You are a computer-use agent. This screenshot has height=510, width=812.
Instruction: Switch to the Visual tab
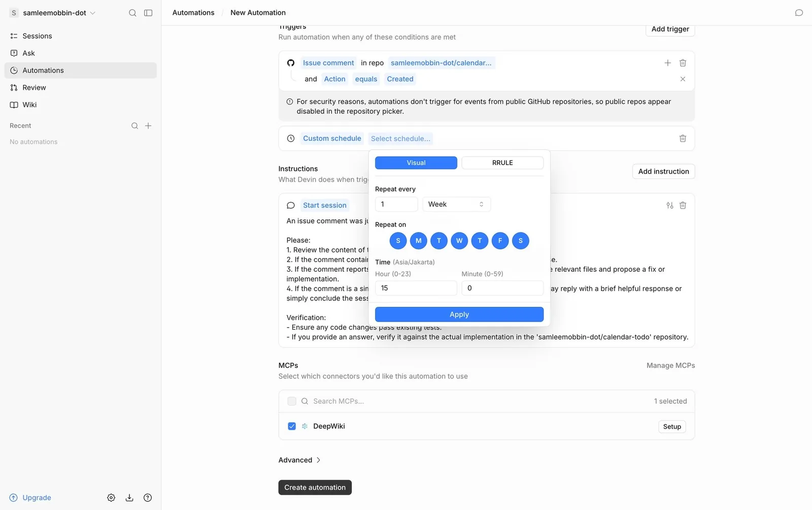click(x=416, y=163)
